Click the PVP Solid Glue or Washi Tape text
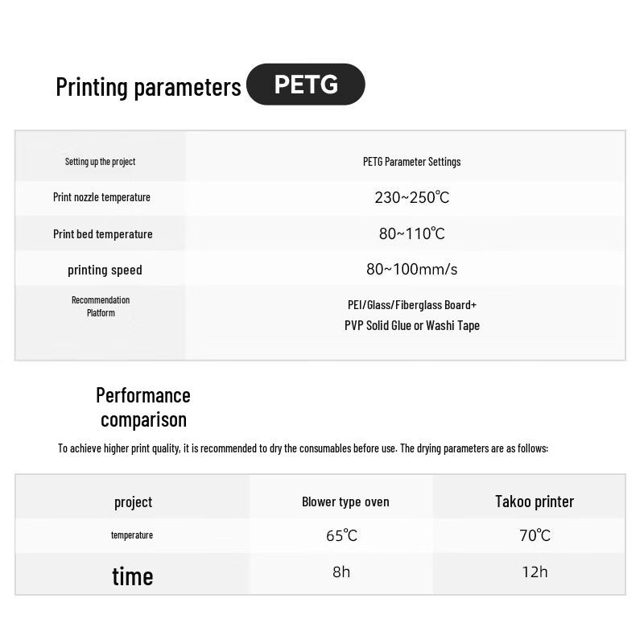Viewport: 644px width, 644px height. pyautogui.click(x=412, y=326)
